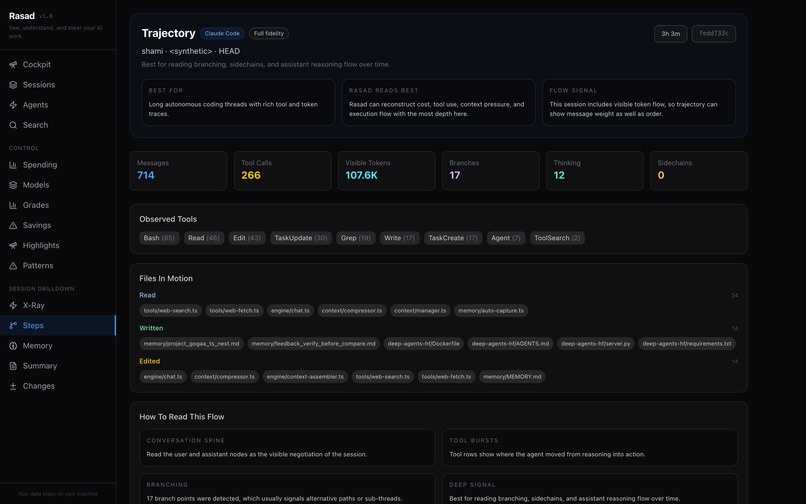Click the deep-agents-hf/server.py chip
This screenshot has width=806, height=504.
tap(596, 344)
